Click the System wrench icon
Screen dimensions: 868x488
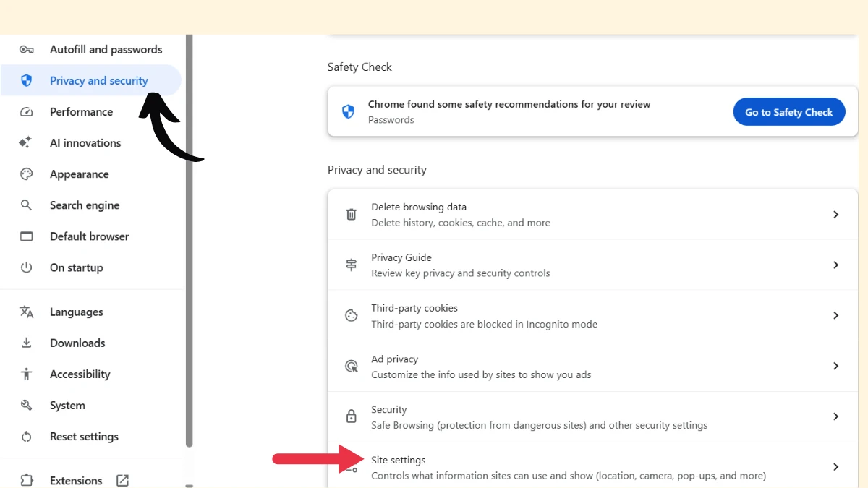[x=27, y=405]
